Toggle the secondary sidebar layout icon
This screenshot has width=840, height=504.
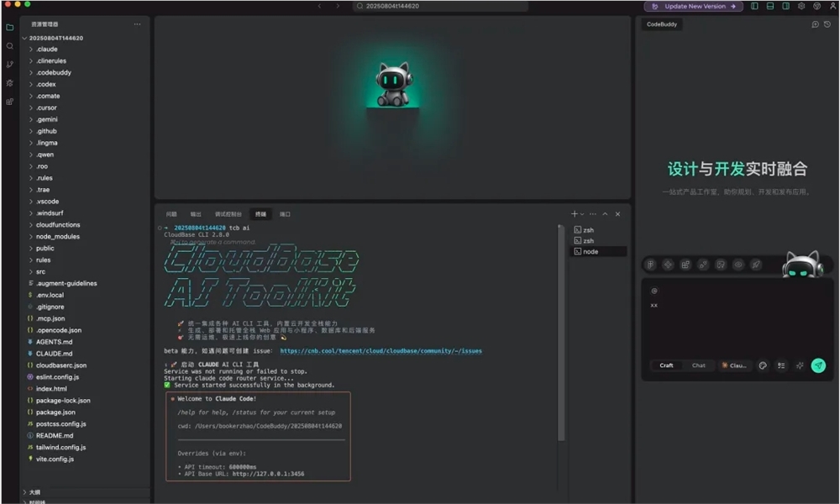(785, 6)
